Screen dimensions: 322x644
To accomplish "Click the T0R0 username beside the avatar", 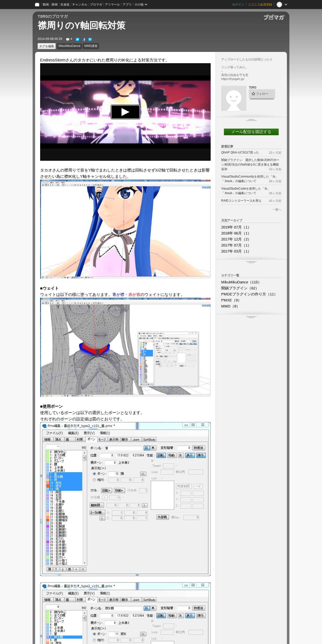I will 253,88.
